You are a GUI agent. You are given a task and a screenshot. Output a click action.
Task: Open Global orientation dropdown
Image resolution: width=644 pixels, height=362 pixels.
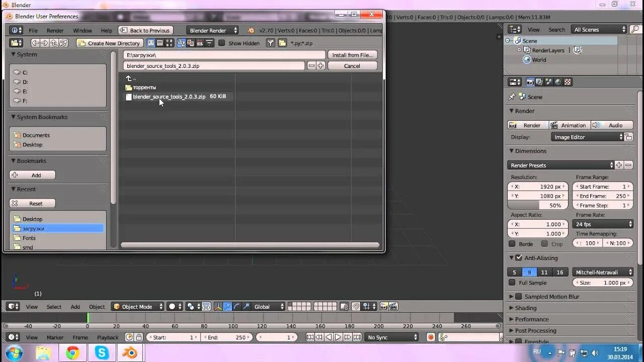(x=268, y=306)
